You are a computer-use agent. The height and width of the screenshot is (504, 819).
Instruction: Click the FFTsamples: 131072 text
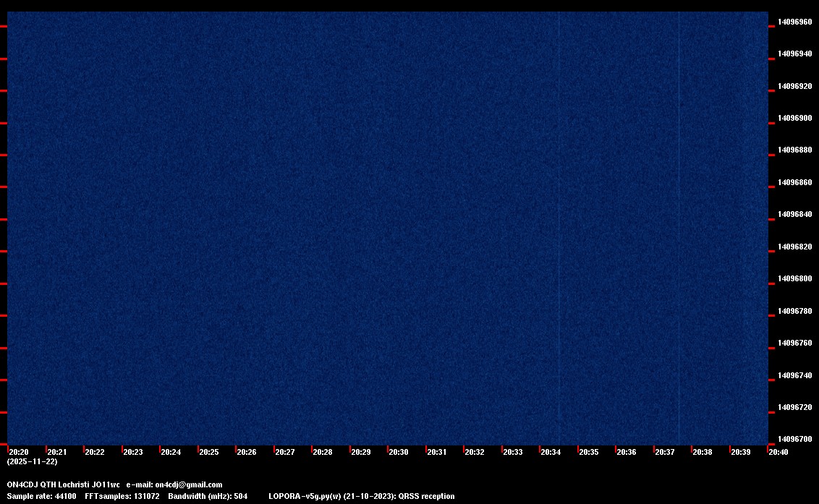[122, 496]
